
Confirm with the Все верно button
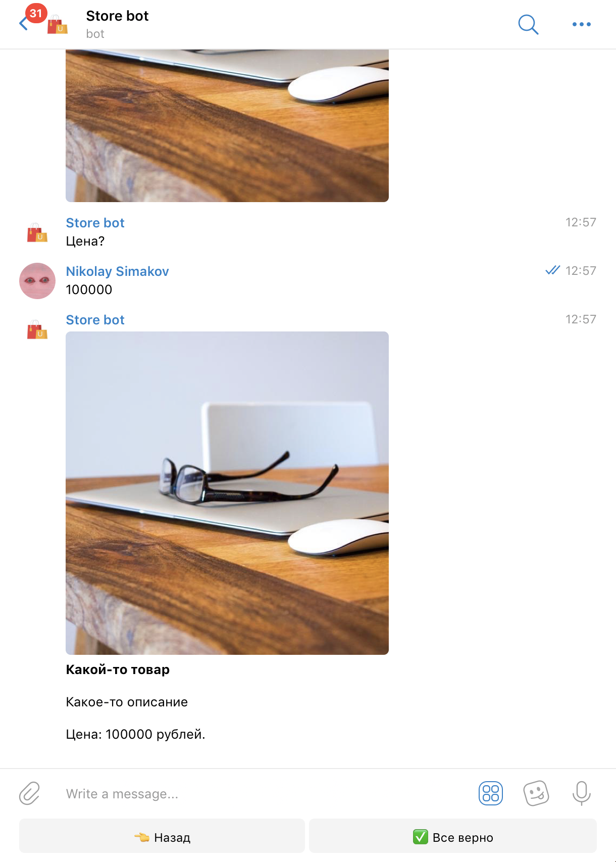tap(453, 837)
